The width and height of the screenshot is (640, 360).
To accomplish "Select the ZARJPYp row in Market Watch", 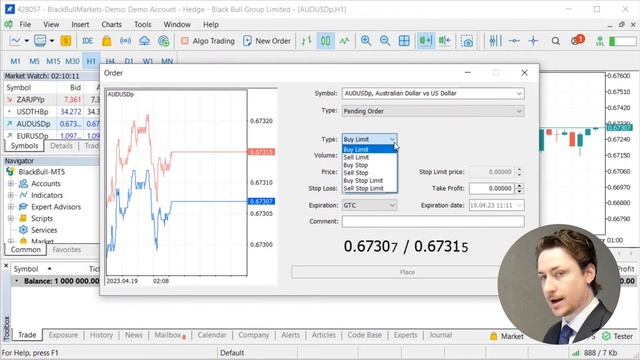I will 52,100.
